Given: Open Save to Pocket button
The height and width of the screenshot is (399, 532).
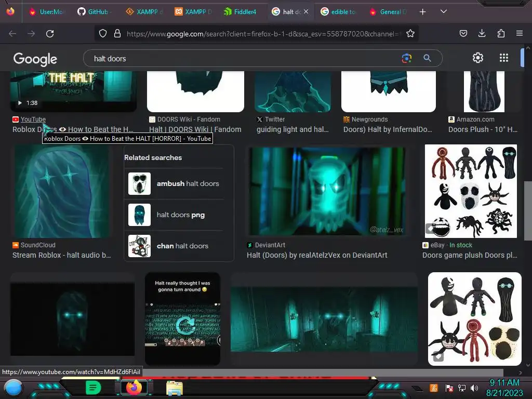Looking at the screenshot, I should (463, 33).
